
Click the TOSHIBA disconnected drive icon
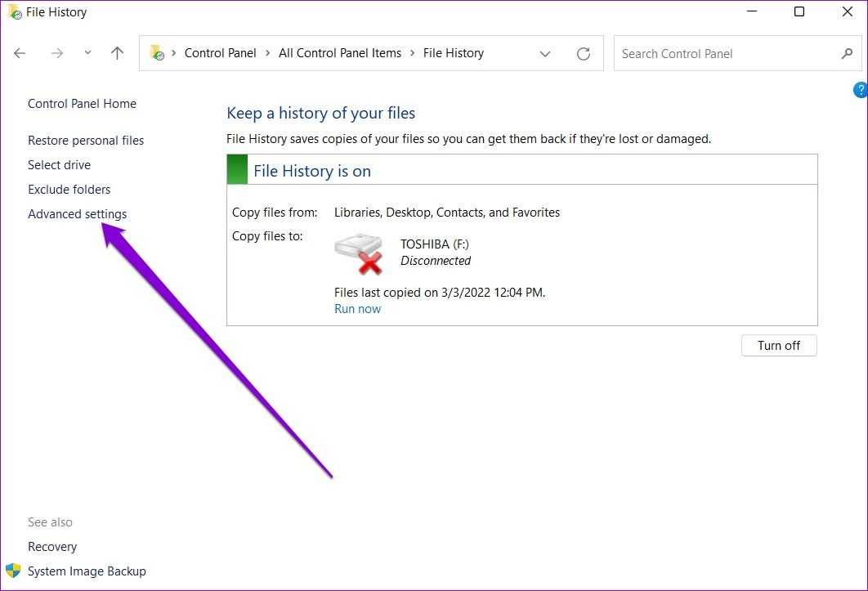(x=358, y=253)
